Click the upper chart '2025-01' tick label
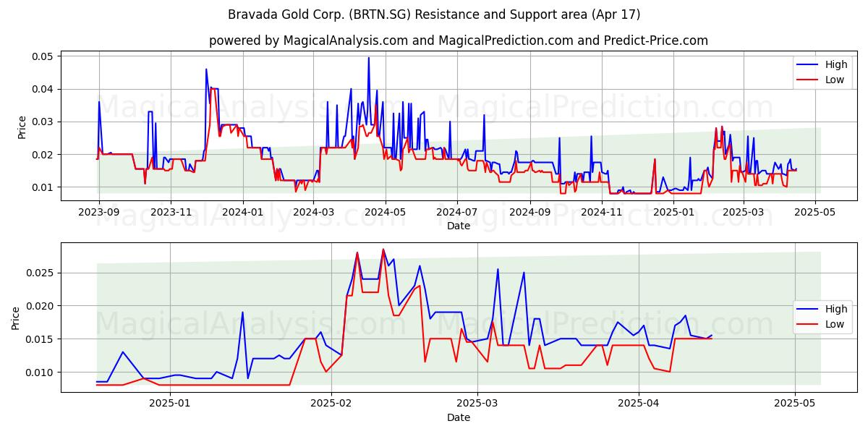This screenshot has width=868, height=434. tap(673, 212)
